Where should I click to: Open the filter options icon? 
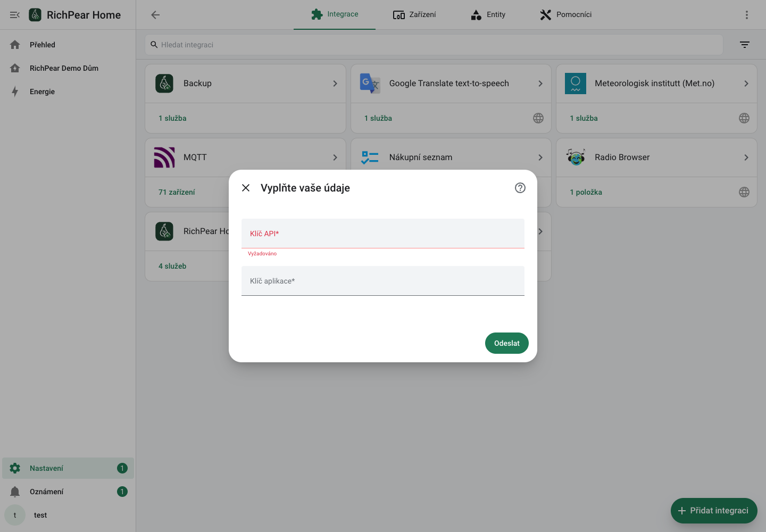pyautogui.click(x=745, y=45)
